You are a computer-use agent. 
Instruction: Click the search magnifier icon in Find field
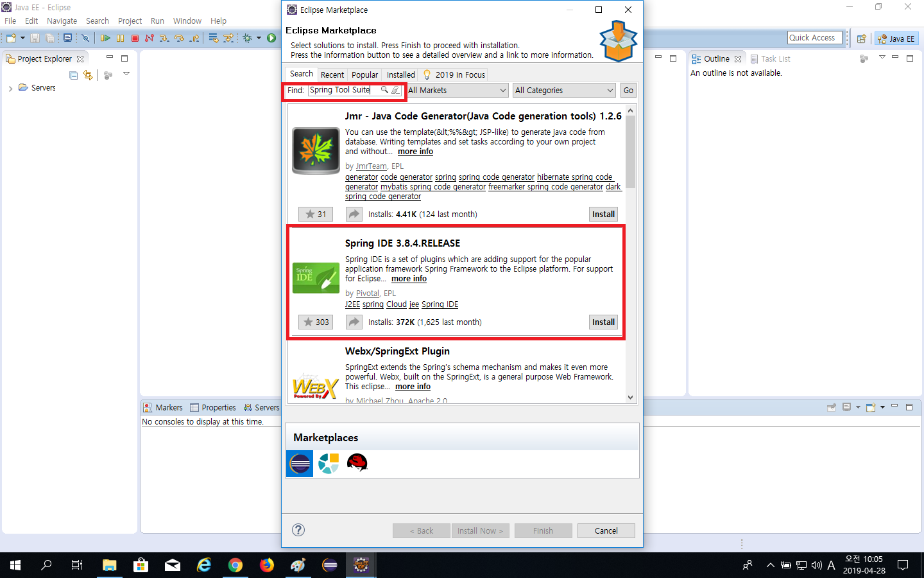(x=384, y=90)
